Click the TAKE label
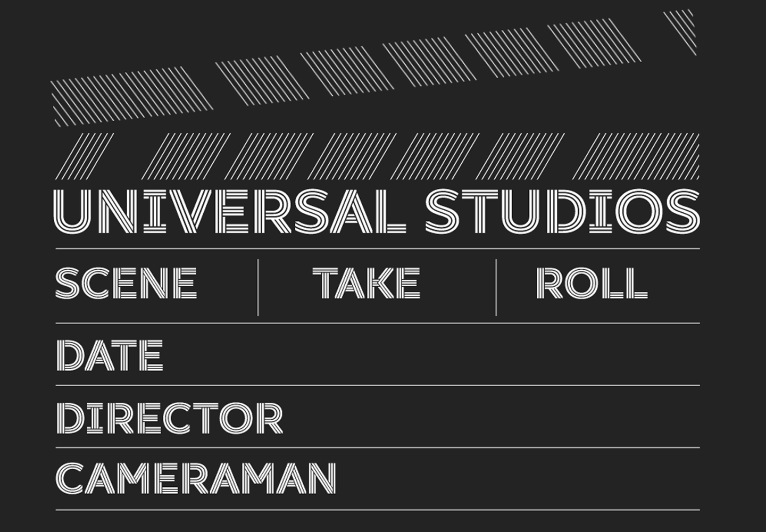 pos(367,283)
